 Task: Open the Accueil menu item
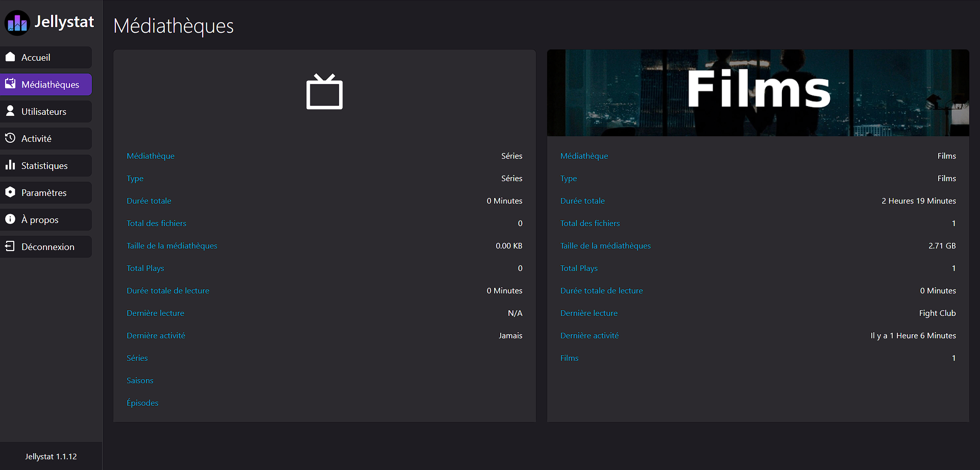point(46,57)
